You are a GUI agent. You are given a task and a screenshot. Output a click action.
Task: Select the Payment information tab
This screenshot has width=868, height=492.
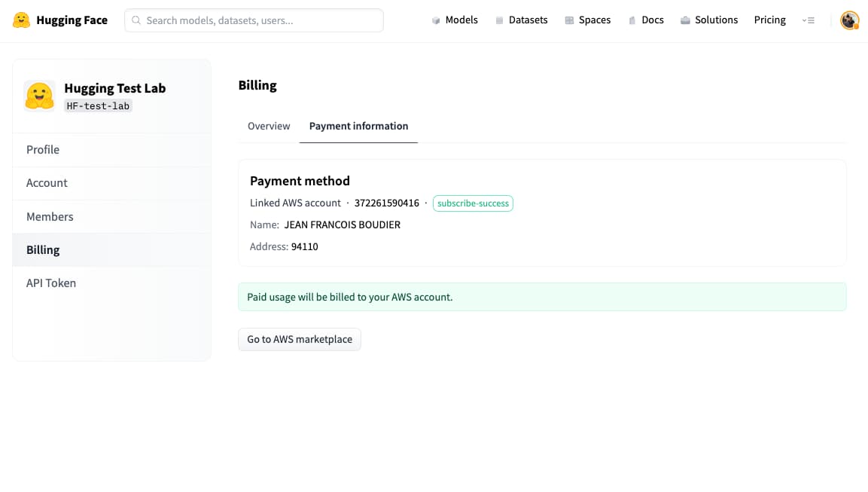[358, 126]
